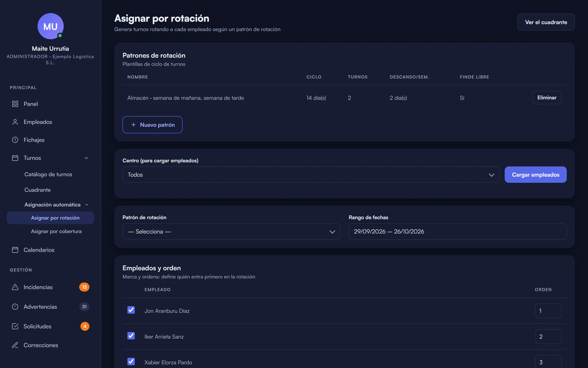Open Cuadrante menu item
The width and height of the screenshot is (588, 368).
[x=38, y=190]
